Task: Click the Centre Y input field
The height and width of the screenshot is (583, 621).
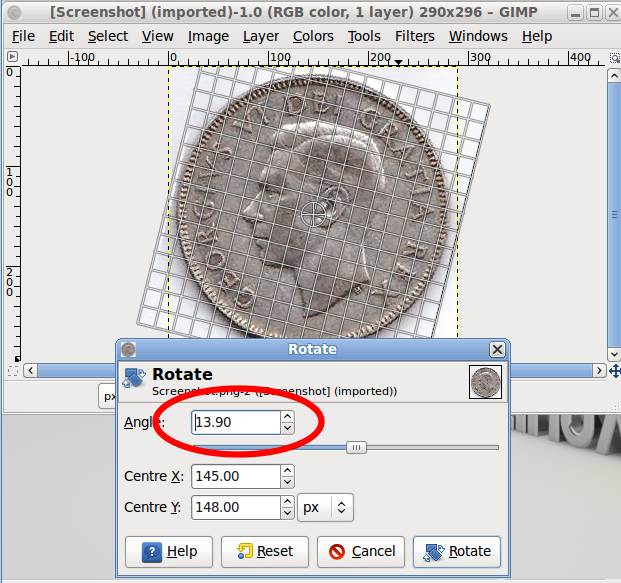Action: (x=236, y=507)
